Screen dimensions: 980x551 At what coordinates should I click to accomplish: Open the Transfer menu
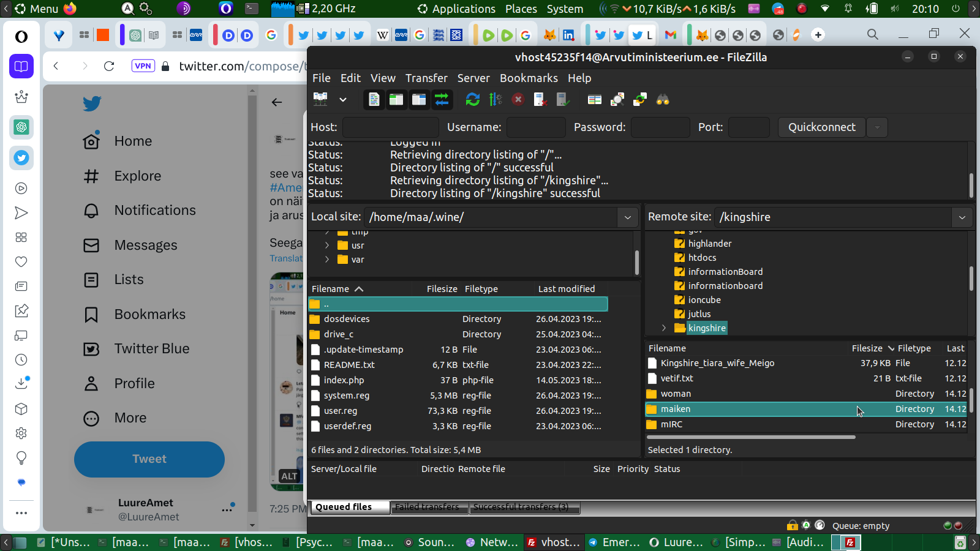click(x=426, y=78)
